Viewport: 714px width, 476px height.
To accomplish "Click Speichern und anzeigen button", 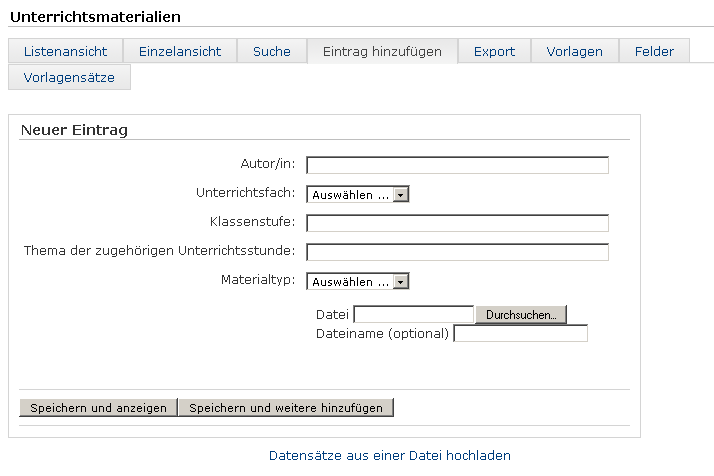I will [x=98, y=408].
